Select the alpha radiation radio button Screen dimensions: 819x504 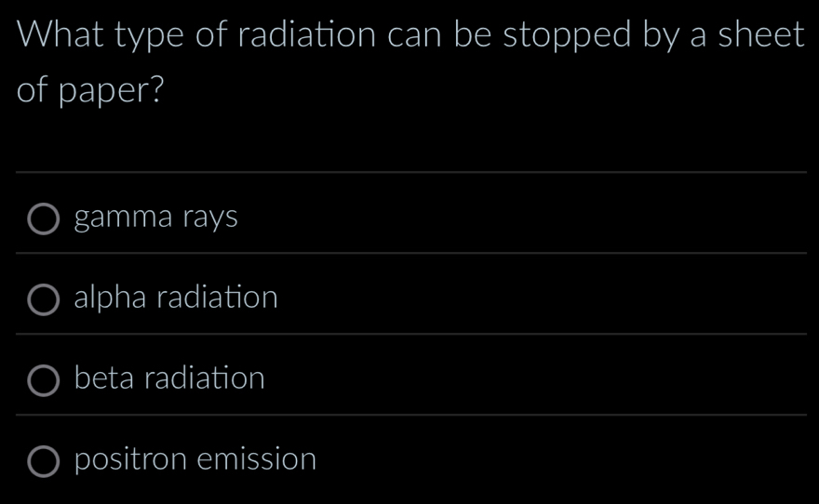[x=43, y=299]
